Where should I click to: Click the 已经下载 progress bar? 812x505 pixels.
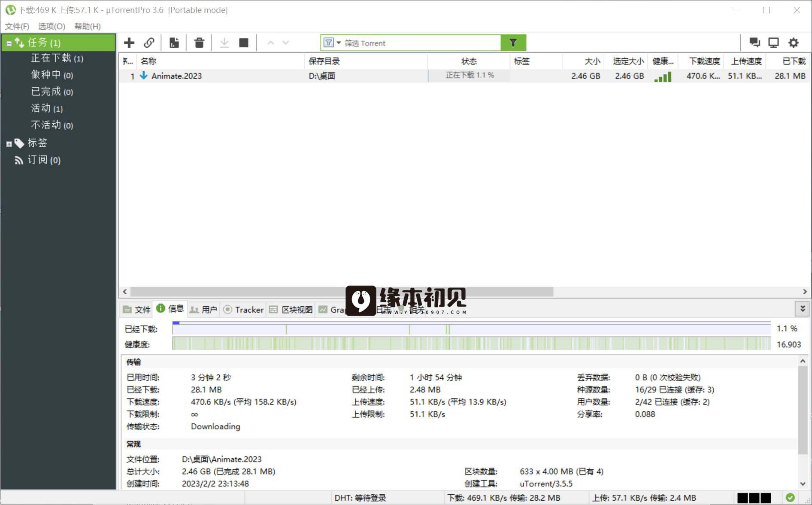point(471,329)
